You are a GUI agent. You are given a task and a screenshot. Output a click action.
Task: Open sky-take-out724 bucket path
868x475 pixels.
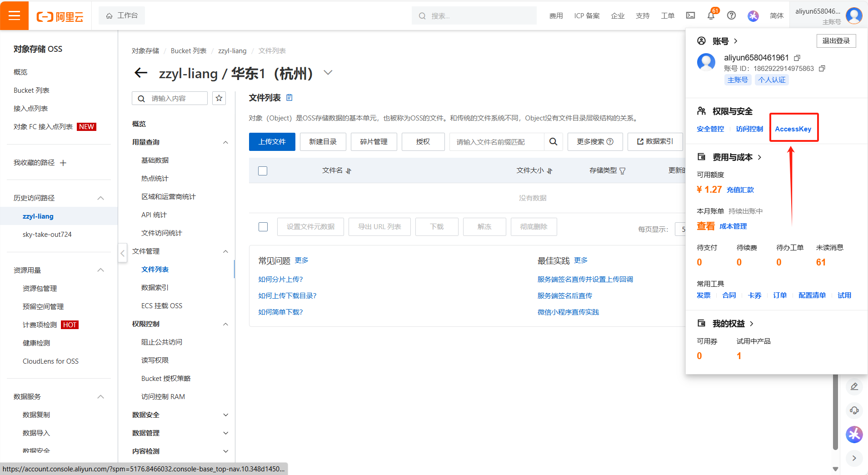click(x=47, y=235)
